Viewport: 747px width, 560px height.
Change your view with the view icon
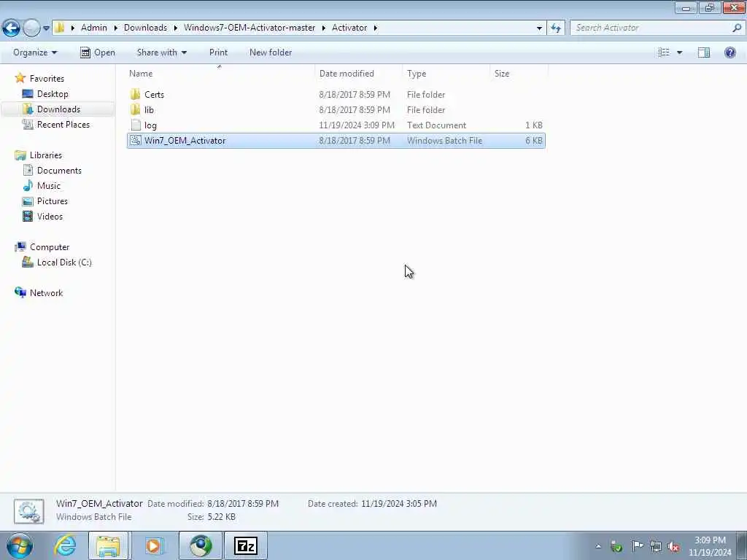click(x=664, y=52)
